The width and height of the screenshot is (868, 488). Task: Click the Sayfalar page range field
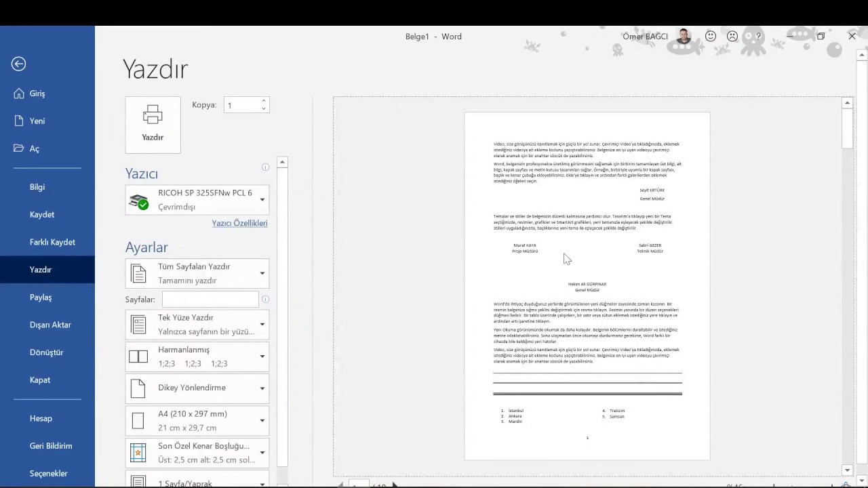[x=210, y=299]
